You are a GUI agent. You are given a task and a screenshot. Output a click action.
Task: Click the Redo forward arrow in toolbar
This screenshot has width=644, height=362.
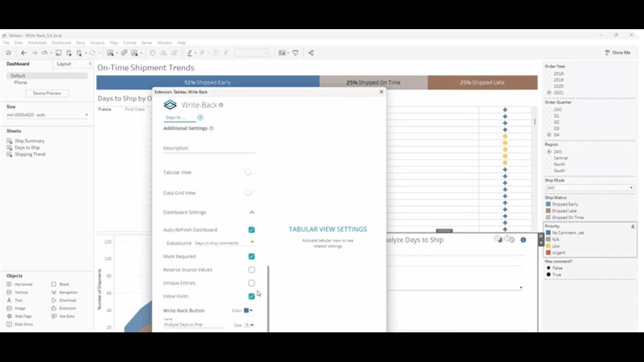(x=34, y=53)
